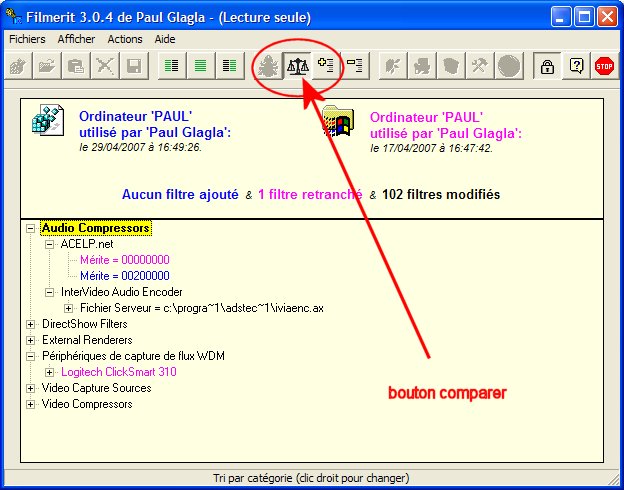Open the Afficher menu

click(76, 39)
